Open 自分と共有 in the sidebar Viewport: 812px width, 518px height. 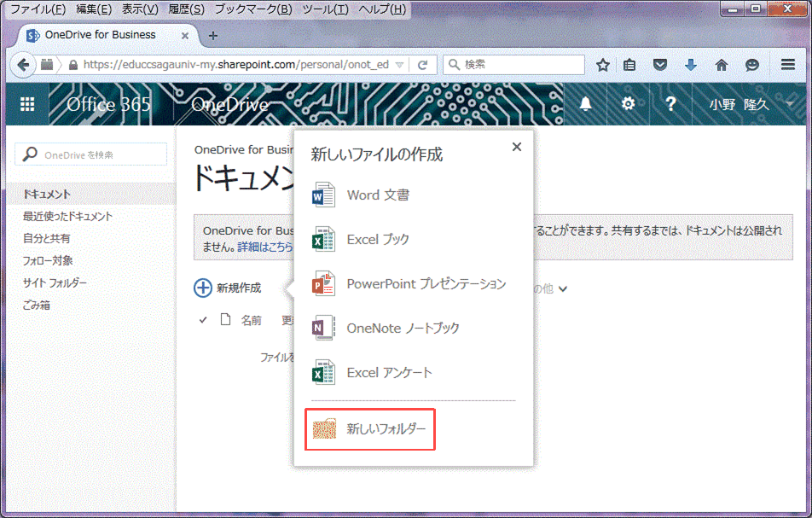(46, 238)
